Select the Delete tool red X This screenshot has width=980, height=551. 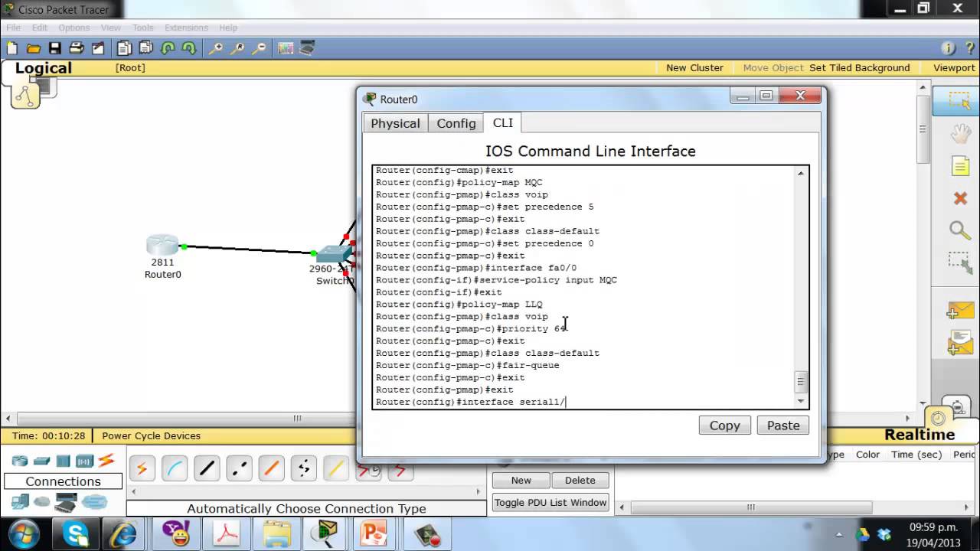click(960, 198)
